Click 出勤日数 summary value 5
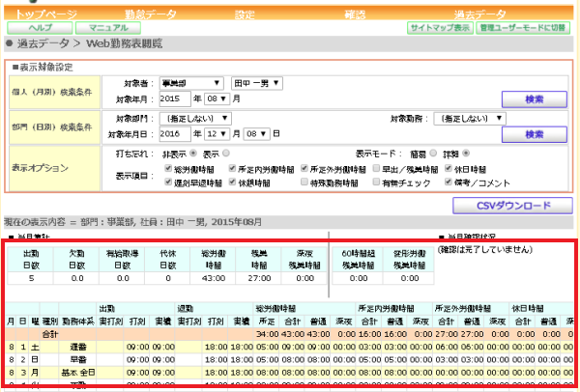Screen dimensions: 580x392 pyautogui.click(x=31, y=278)
